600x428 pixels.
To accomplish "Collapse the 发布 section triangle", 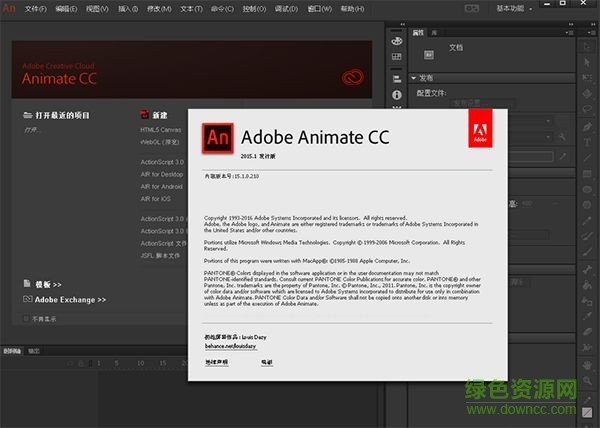I will [415, 76].
